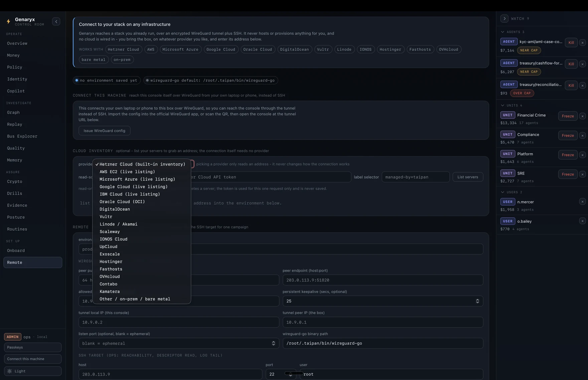588x380 pixels.
Task: Remove the Compliance unit from the watch list
Action: (582, 136)
